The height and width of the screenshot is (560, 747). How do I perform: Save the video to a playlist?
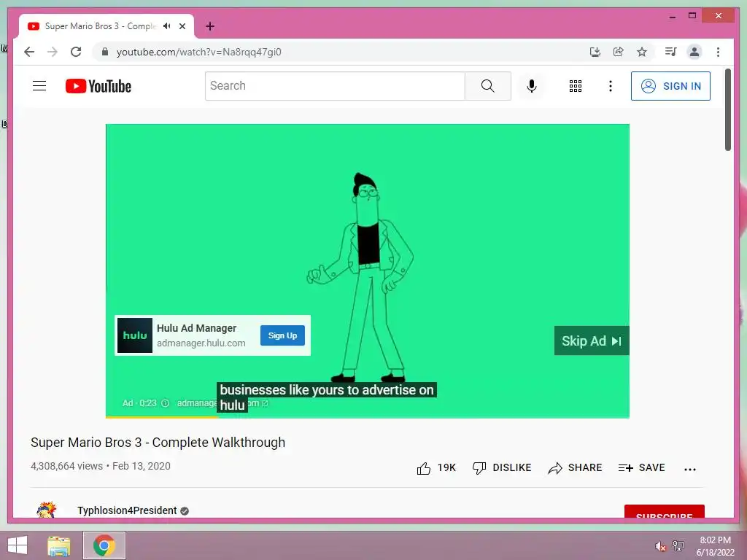pyautogui.click(x=642, y=468)
